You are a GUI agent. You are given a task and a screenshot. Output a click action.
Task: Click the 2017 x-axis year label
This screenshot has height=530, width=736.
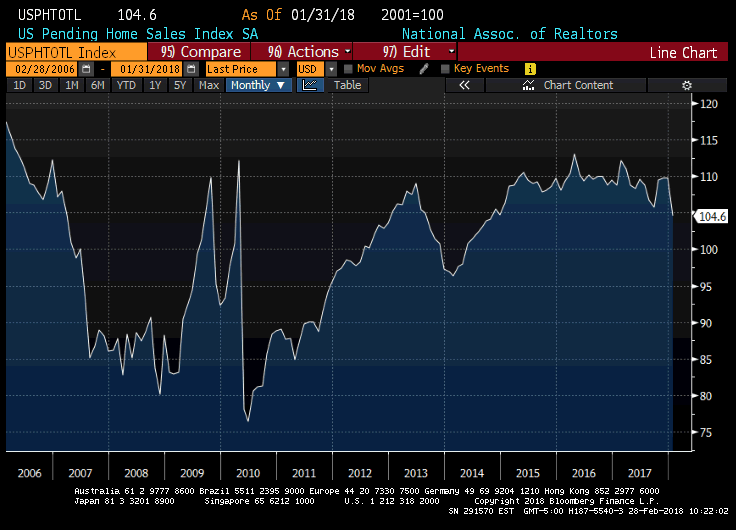point(640,473)
